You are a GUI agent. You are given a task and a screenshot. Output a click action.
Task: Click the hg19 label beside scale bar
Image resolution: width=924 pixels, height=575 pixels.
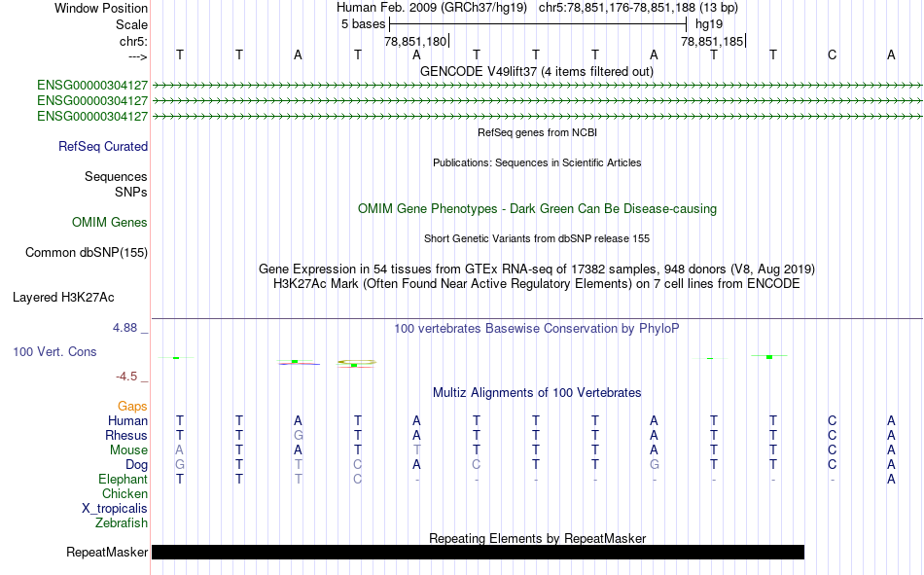(709, 24)
